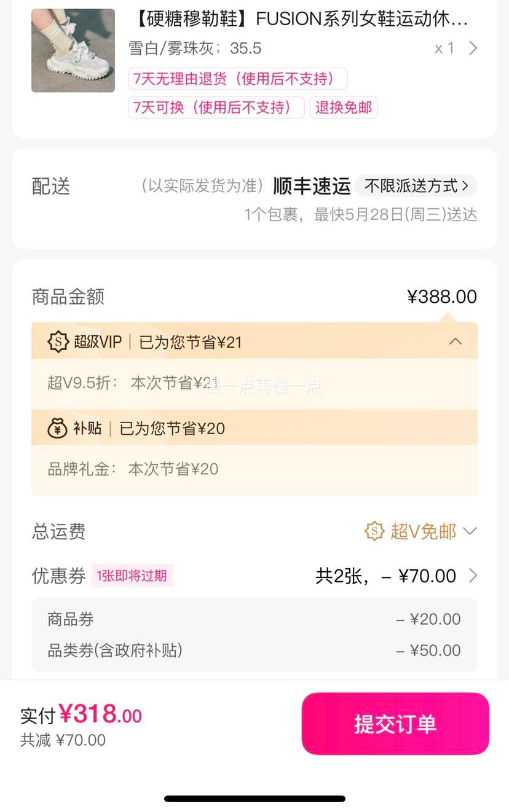Click the Super VIP badge icon
Image resolution: width=509 pixels, height=812 pixels.
coord(58,342)
